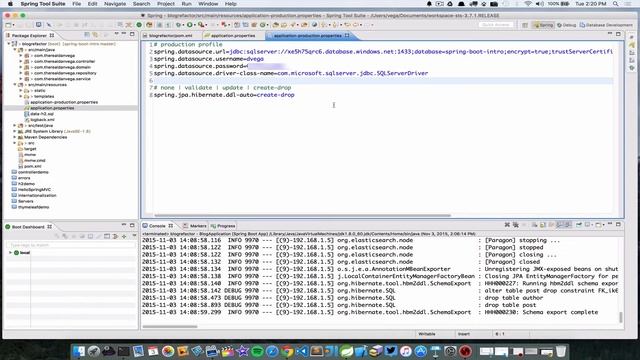Open the Display Selected Console dropdown
Image resolution: width=640 pixels, height=360 pixels.
pyautogui.click(x=591, y=225)
